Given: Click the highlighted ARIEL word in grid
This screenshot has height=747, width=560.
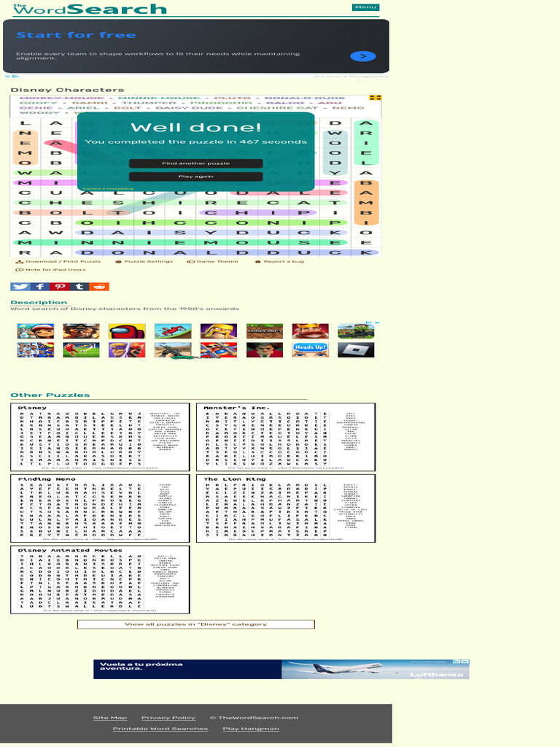Looking at the screenshot, I should tap(366, 143).
